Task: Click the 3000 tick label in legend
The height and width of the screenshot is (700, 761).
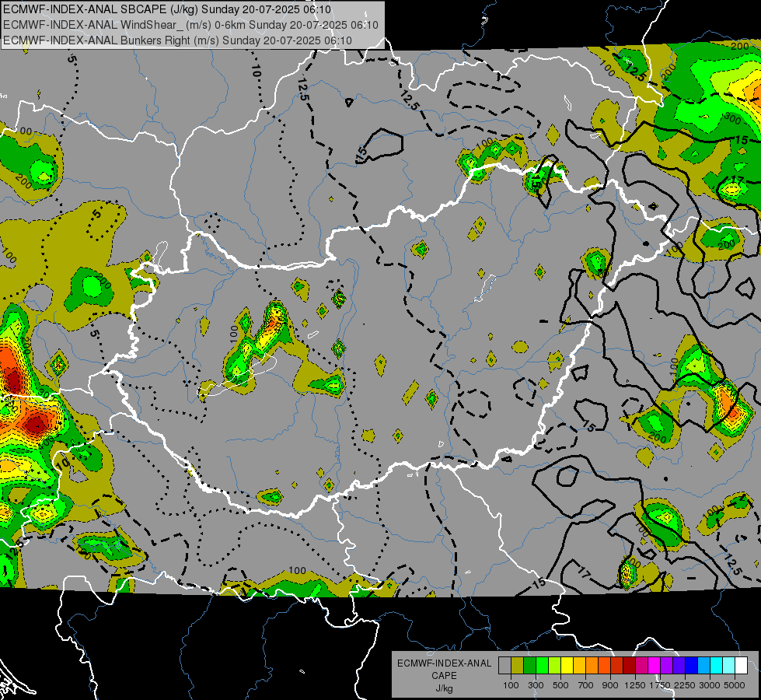Action: [710, 685]
